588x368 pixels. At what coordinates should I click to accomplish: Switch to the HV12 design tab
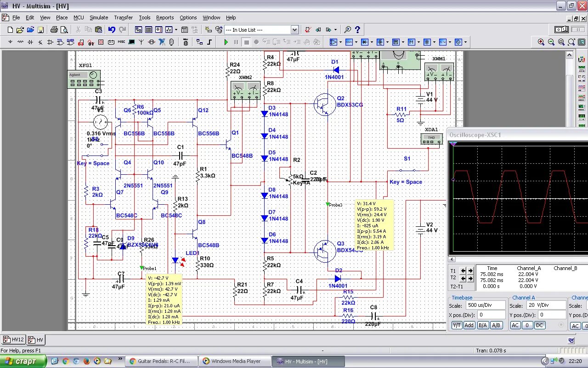(x=13, y=340)
